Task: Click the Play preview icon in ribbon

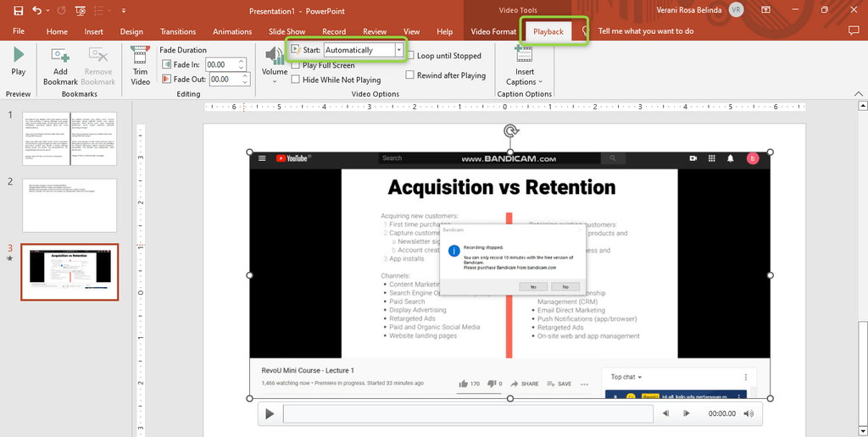Action: pos(18,56)
